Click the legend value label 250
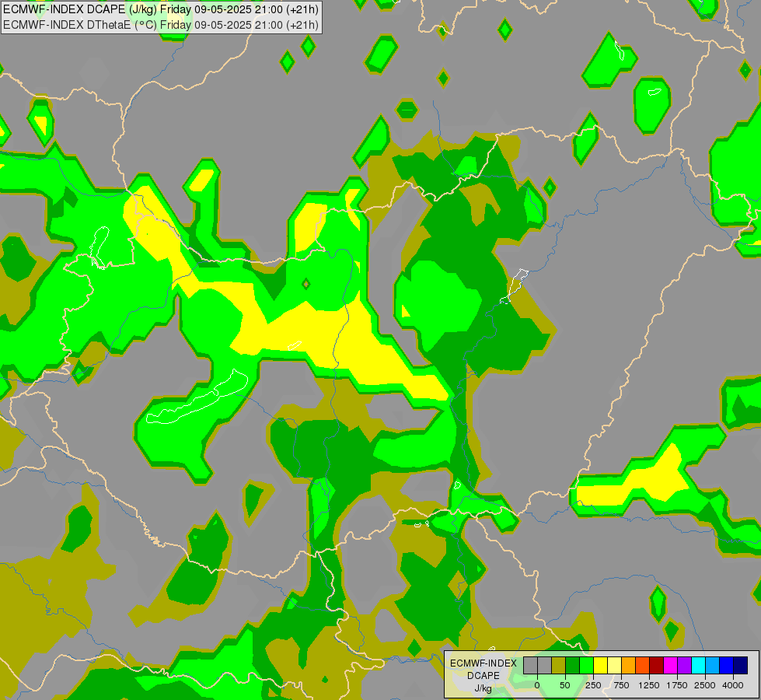This screenshot has height=700, width=761. pyautogui.click(x=593, y=685)
